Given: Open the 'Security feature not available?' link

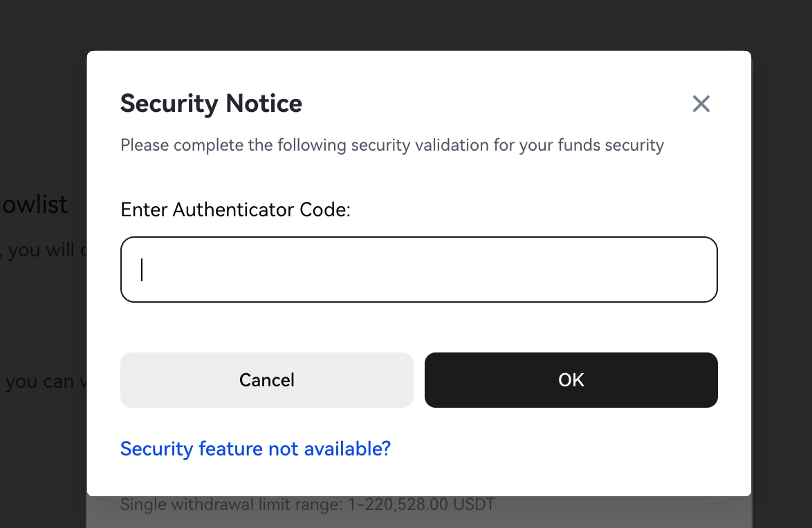Looking at the screenshot, I should (255, 449).
